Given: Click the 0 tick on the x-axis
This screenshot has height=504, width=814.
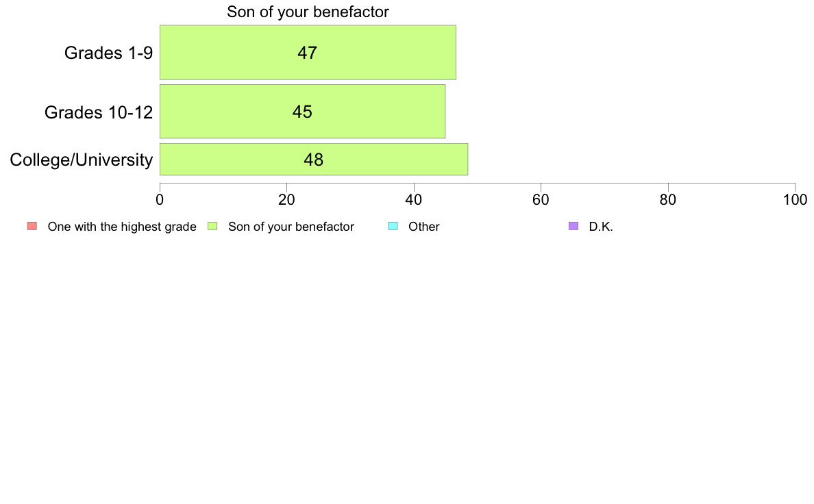Looking at the screenshot, I should 160,200.
